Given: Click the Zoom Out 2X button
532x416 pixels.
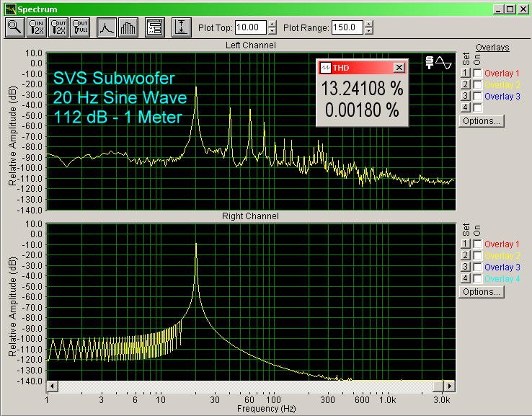Looking at the screenshot, I should click(59, 27).
